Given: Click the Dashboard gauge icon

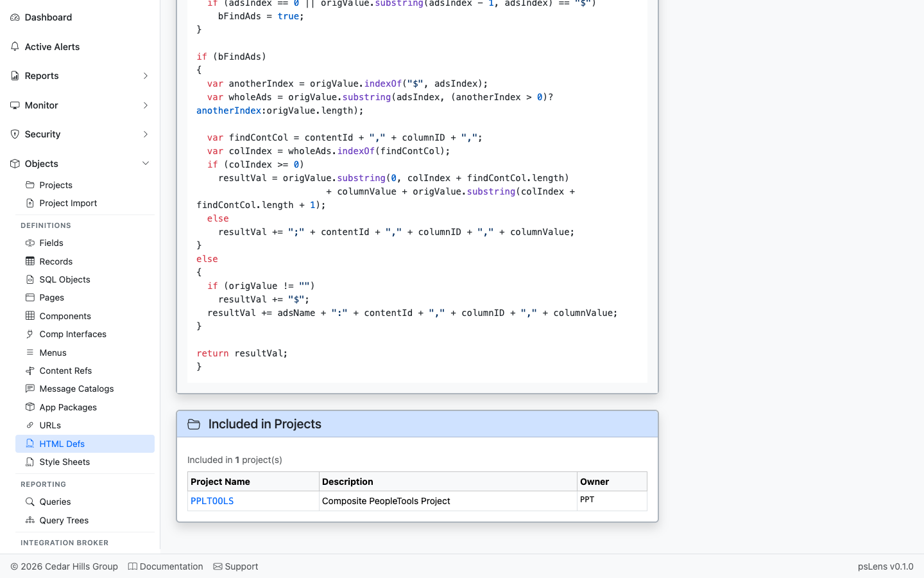Looking at the screenshot, I should click(15, 17).
